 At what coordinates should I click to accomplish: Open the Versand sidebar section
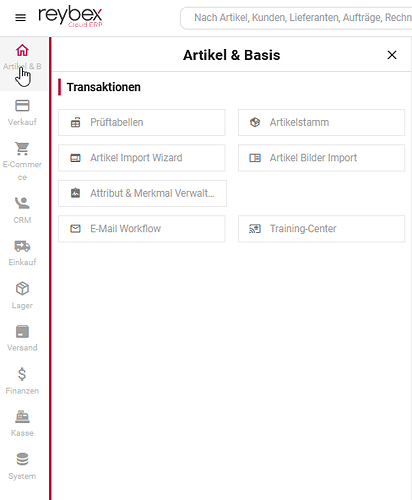click(22, 332)
